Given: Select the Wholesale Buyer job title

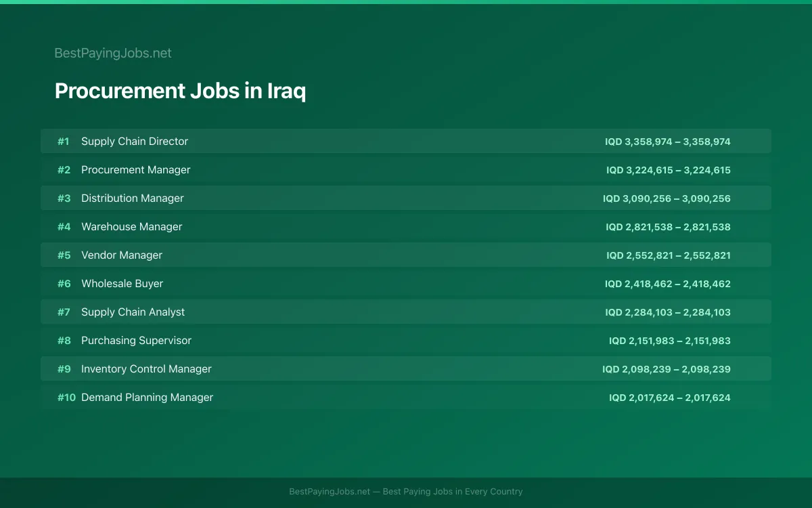Looking at the screenshot, I should (122, 284).
